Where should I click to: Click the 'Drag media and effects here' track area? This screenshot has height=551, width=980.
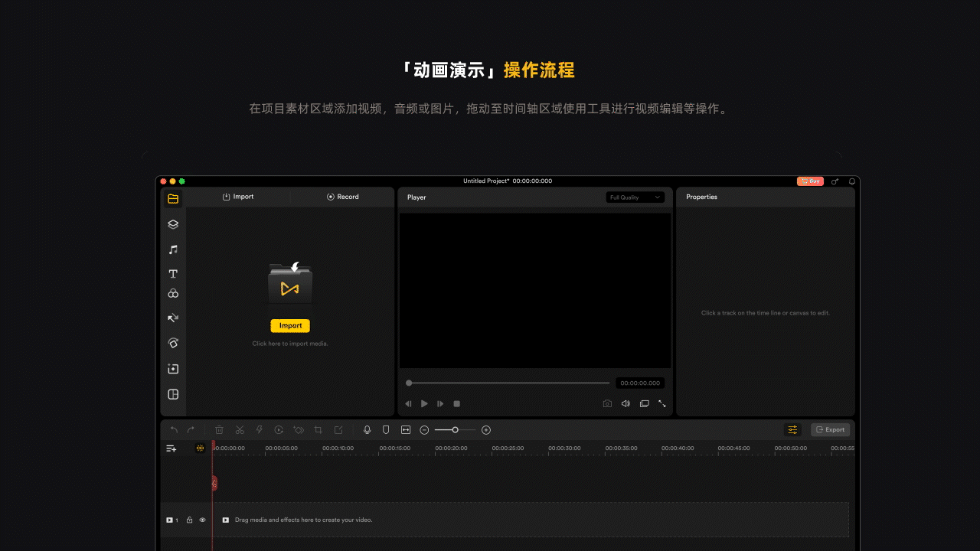(531, 520)
